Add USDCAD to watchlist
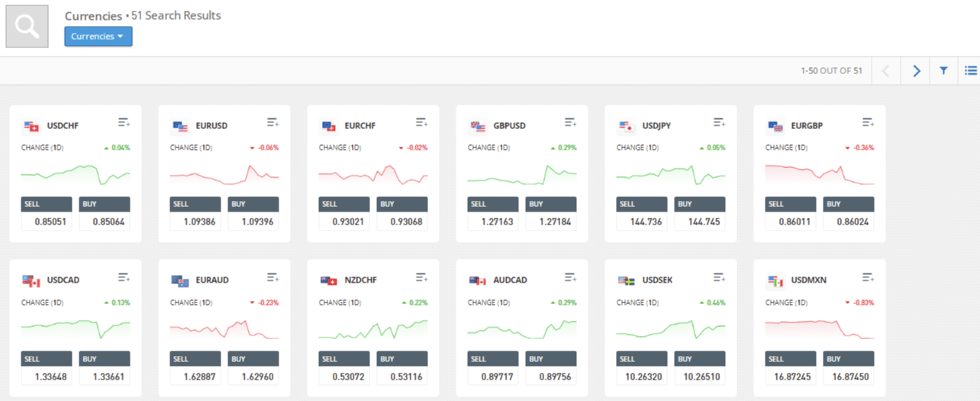Image resolution: width=980 pixels, height=401 pixels. pyautogui.click(x=124, y=276)
